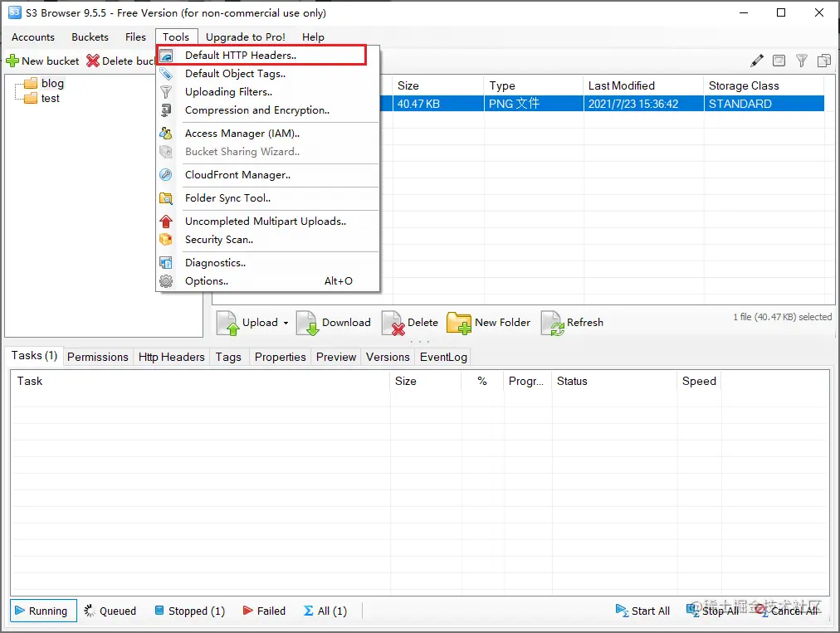Click the Uncompleted Multipart Uploads red arrow icon
Viewport: 840px width, 633px height.
click(166, 222)
